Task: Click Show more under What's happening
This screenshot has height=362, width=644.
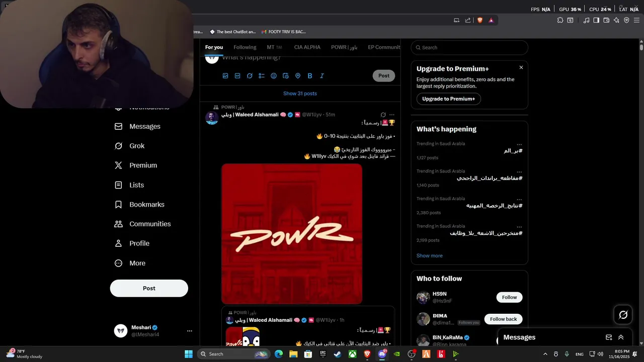Action: click(430, 256)
